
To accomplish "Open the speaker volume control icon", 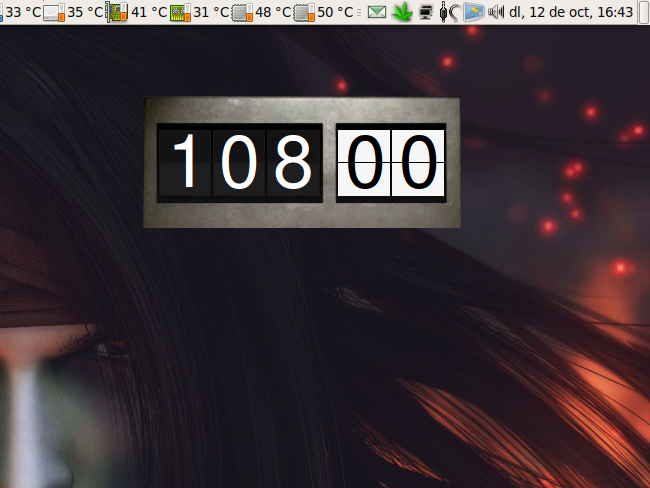I will pos(495,12).
